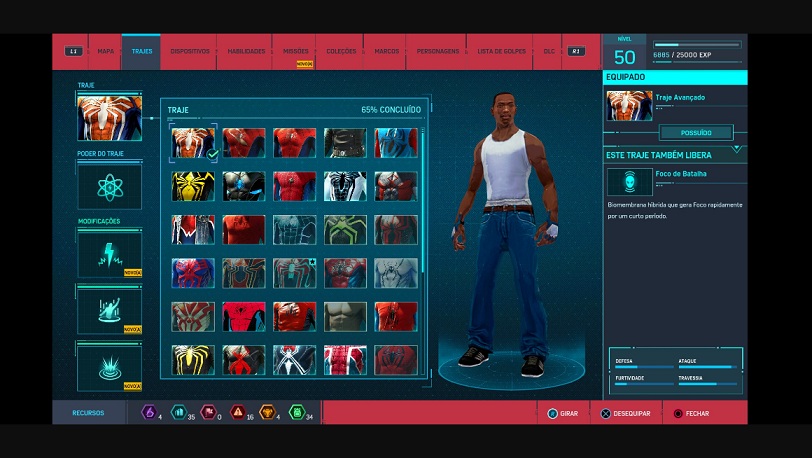812x458 pixels.
Task: Click the 65% Concluído text
Action: click(391, 110)
